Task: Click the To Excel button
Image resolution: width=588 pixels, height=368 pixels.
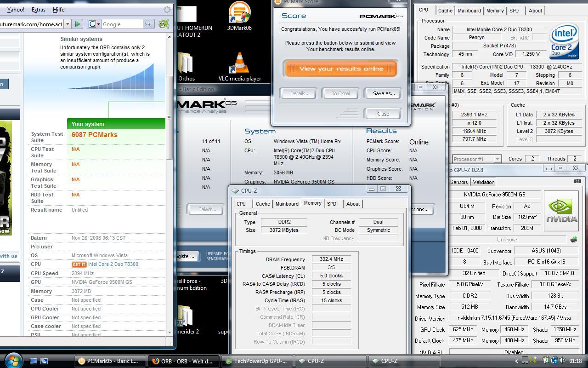Action: coord(341,93)
